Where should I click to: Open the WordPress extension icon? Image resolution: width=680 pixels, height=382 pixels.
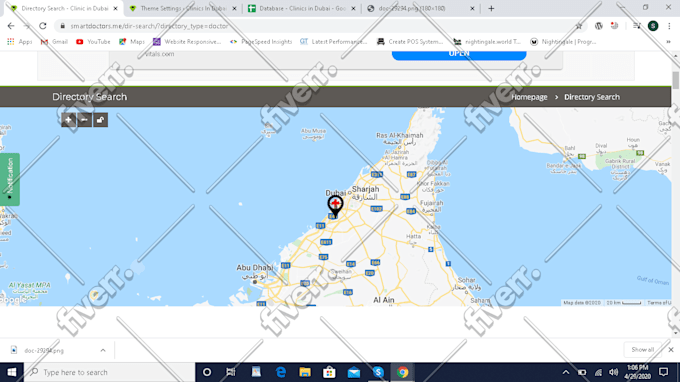pyautogui.click(x=598, y=26)
